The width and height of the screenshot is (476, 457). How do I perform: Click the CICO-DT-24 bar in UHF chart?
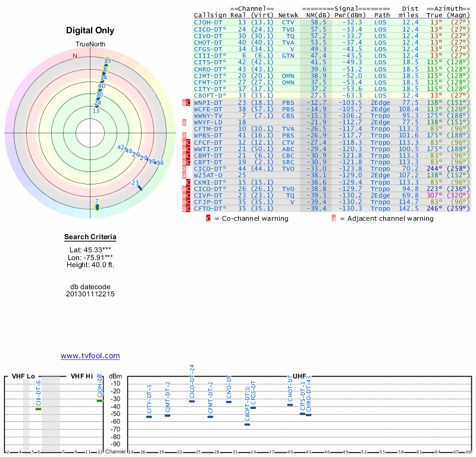point(192,401)
